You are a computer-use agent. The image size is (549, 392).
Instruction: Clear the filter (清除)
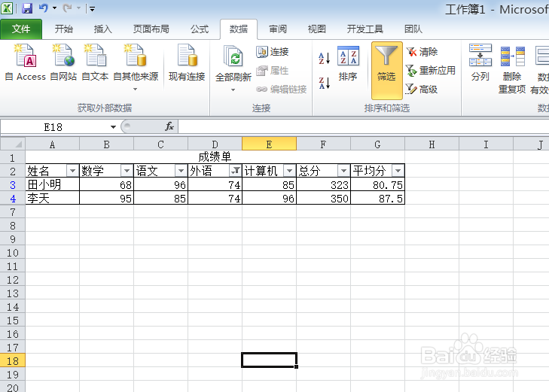click(422, 52)
